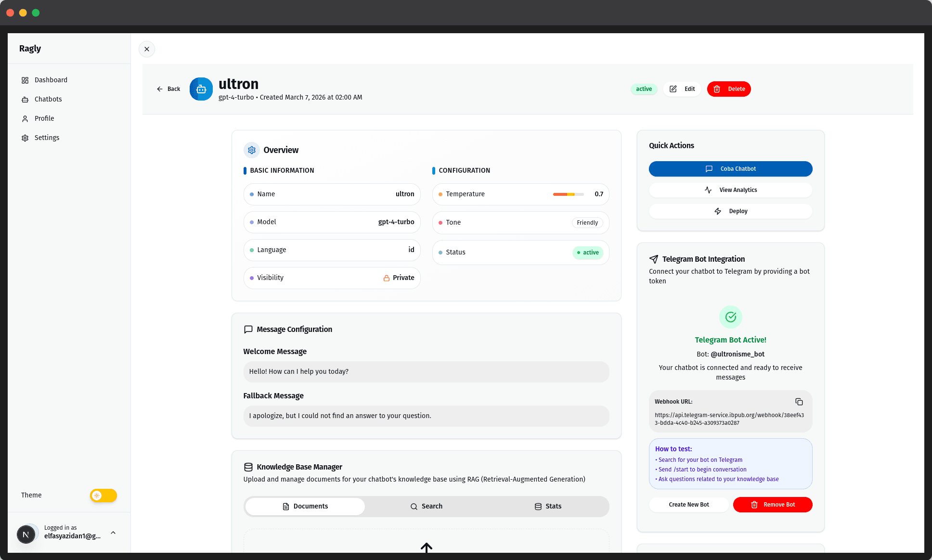The image size is (932, 560).
Task: Click the Message Configuration chat icon
Action: [x=248, y=330]
